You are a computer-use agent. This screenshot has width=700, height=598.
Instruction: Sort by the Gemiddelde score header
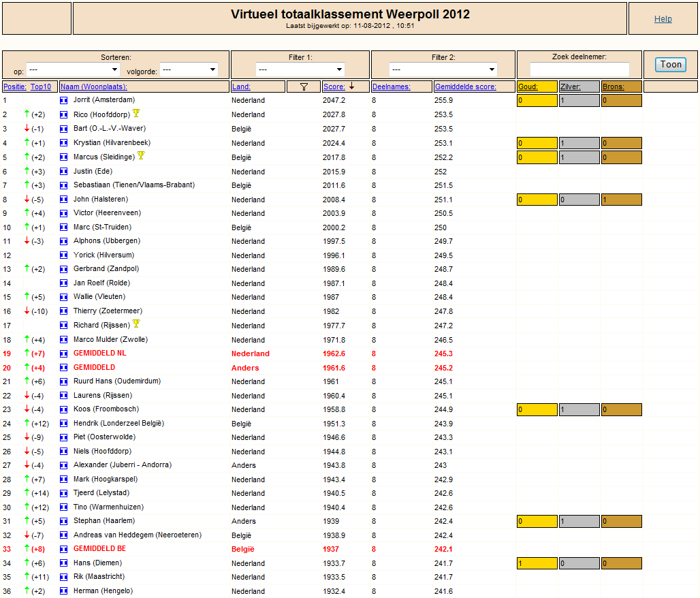tap(466, 86)
